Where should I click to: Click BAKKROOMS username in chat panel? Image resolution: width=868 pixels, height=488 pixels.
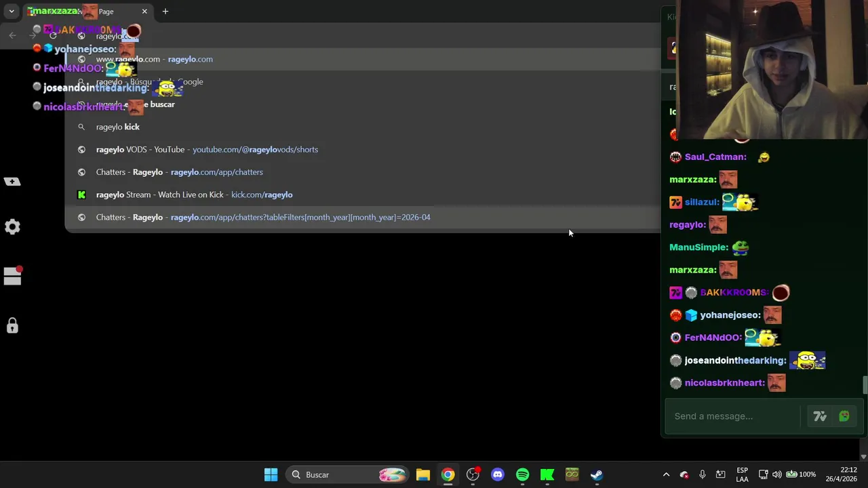[734, 292]
